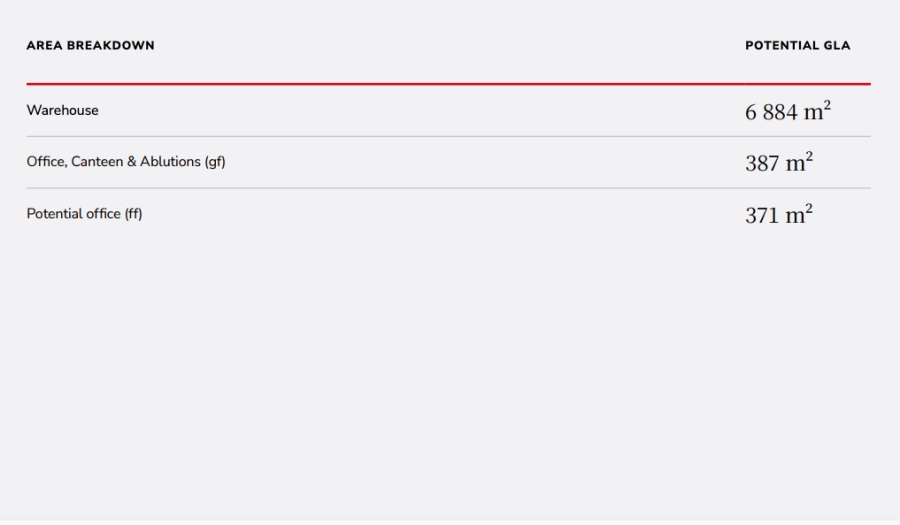900x525 pixels.
Task: Select the Potential office (ff) label
Action: (x=84, y=214)
